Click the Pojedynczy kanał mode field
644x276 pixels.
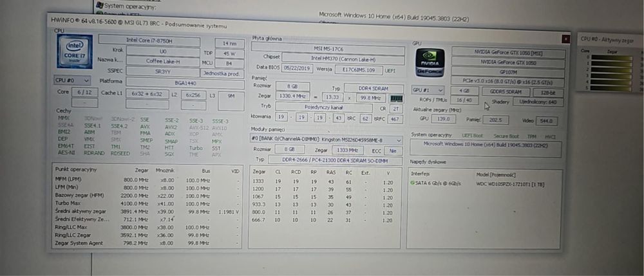point(324,107)
